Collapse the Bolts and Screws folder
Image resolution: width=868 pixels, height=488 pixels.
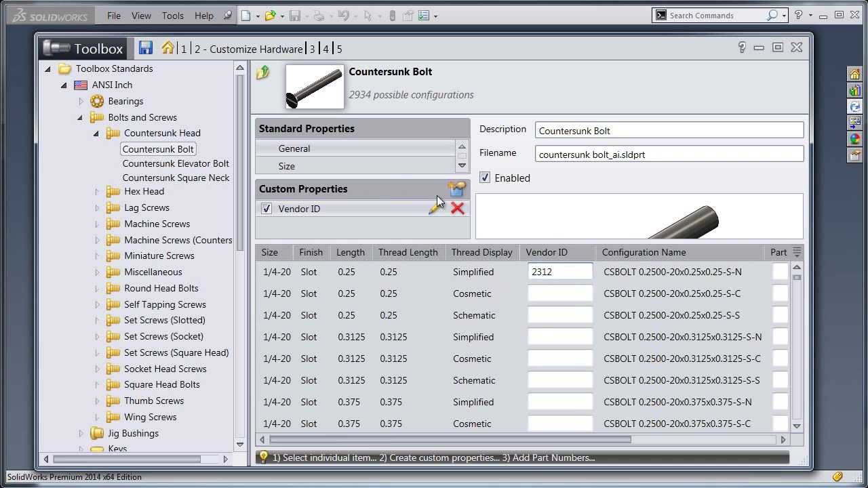(x=80, y=118)
